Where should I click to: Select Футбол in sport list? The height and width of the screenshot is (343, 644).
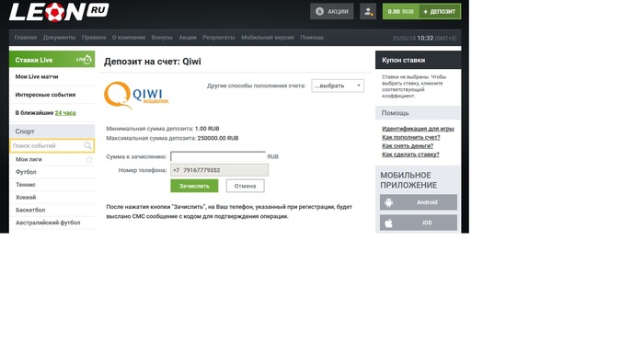tap(52, 172)
